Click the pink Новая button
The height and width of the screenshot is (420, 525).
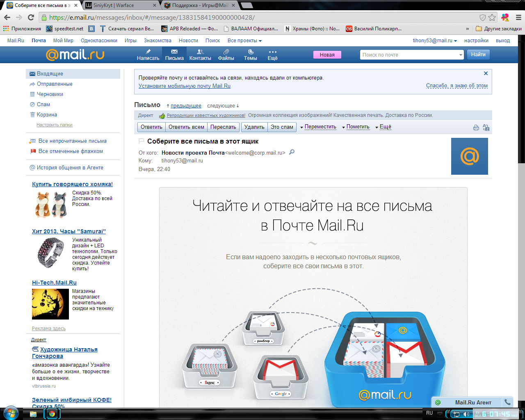(327, 55)
